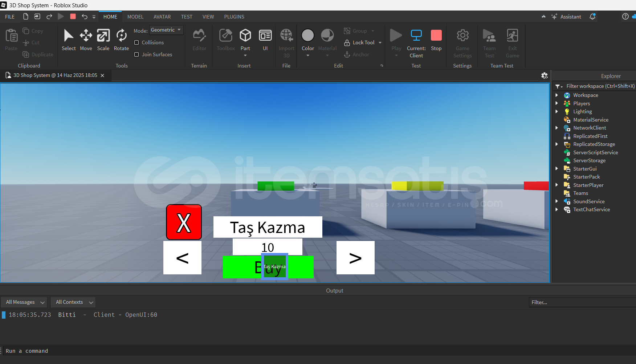Expand the Players tree node
636x364 pixels.
point(556,103)
